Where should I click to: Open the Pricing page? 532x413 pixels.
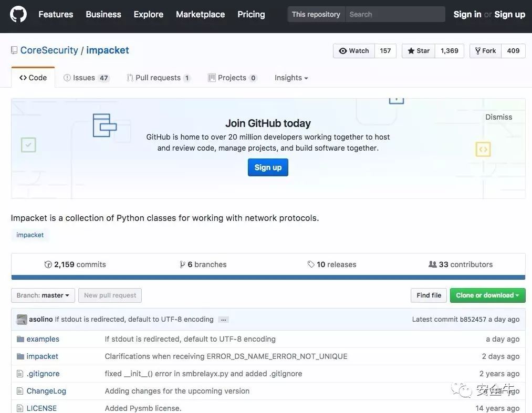(x=251, y=14)
